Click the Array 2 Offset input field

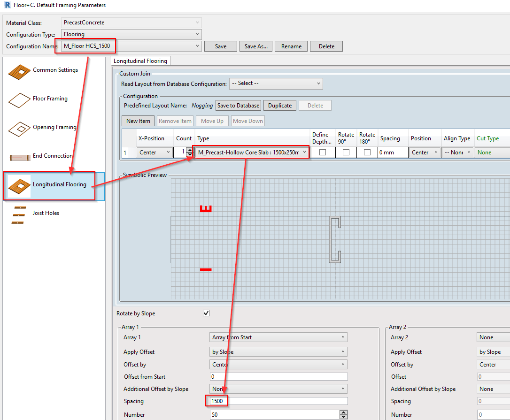click(494, 376)
